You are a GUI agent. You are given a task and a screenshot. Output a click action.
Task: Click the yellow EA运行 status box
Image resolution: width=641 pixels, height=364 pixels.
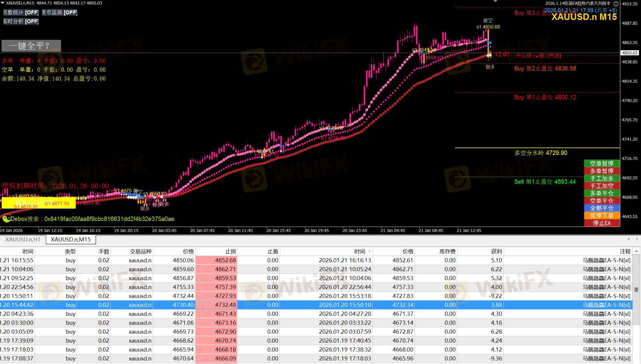click(38, 203)
